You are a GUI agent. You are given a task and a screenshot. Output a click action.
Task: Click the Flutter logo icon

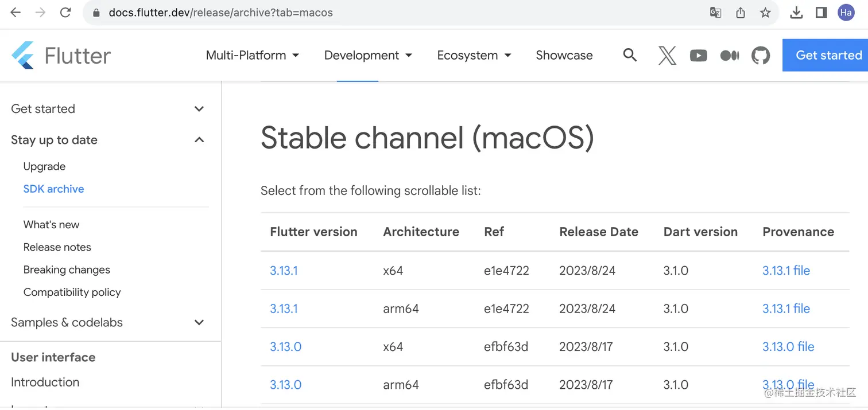tap(23, 56)
